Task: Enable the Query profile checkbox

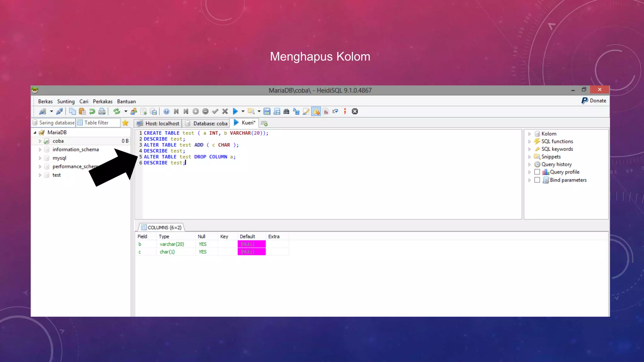Action: pos(537,172)
